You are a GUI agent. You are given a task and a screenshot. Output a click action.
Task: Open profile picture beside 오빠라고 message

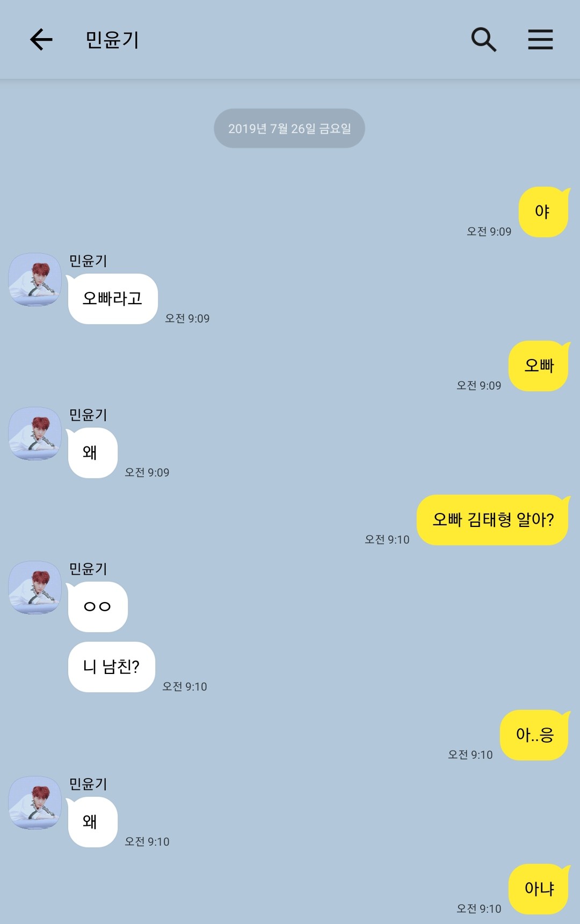(35, 280)
